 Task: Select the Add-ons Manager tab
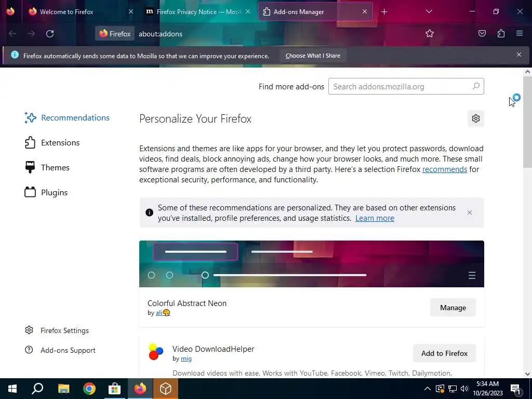pos(315,11)
